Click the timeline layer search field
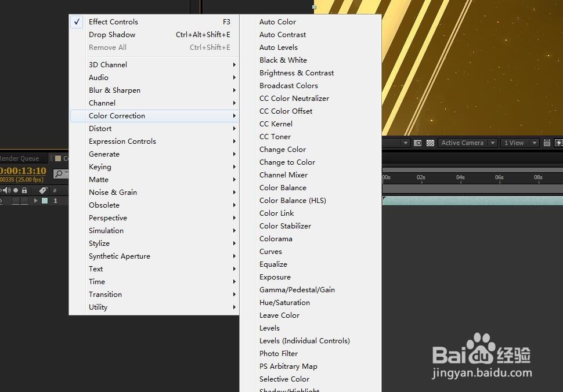 click(60, 173)
